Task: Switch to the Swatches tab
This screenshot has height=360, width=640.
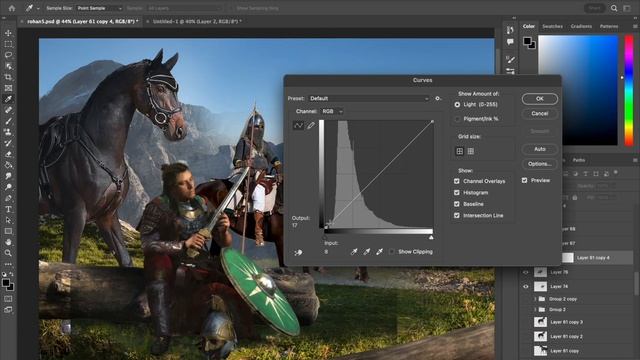Action: (x=552, y=26)
